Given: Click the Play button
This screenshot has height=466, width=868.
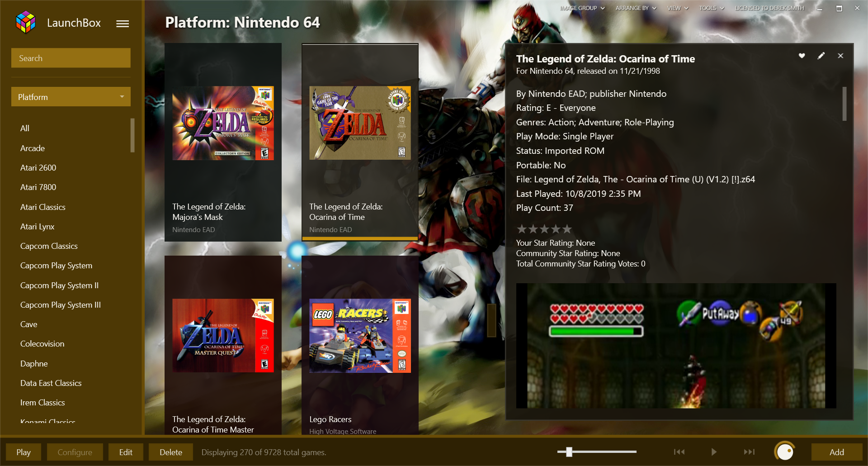Looking at the screenshot, I should [x=24, y=452].
